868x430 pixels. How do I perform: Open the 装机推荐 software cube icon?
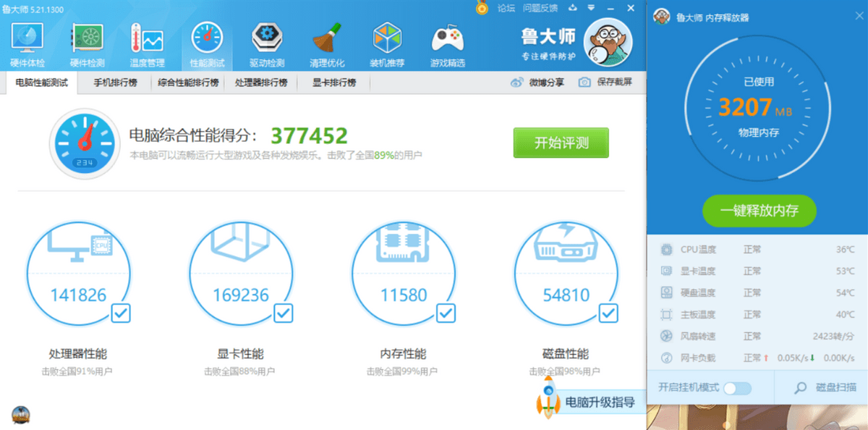pyautogui.click(x=387, y=37)
